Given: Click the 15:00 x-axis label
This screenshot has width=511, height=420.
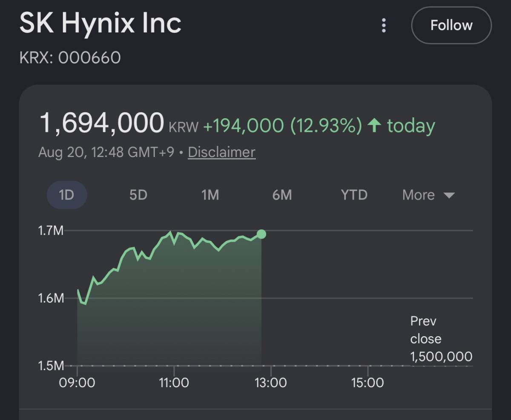Looking at the screenshot, I should pyautogui.click(x=367, y=382).
